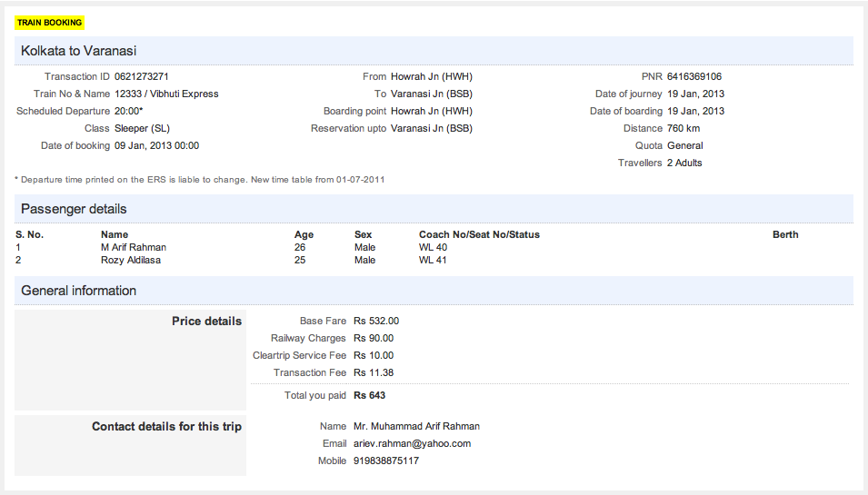Screen dimensions: 868x495
Task: Select the Sleeper (SL) class value
Action: tap(141, 129)
